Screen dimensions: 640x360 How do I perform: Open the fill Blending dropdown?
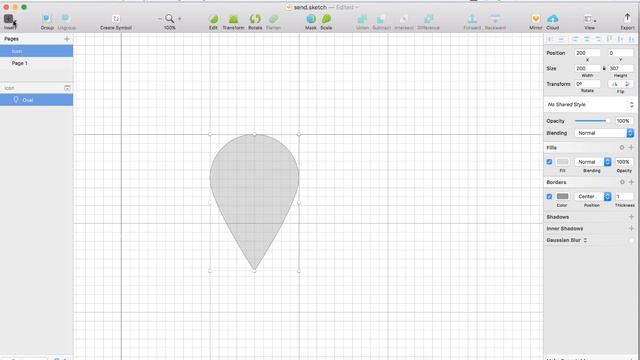coord(593,162)
